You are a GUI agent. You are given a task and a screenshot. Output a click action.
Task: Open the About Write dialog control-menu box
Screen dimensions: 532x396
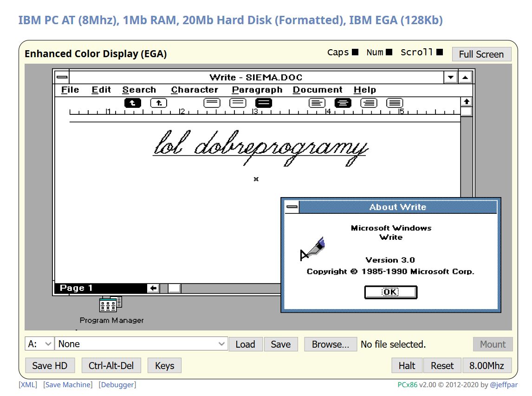[292, 207]
